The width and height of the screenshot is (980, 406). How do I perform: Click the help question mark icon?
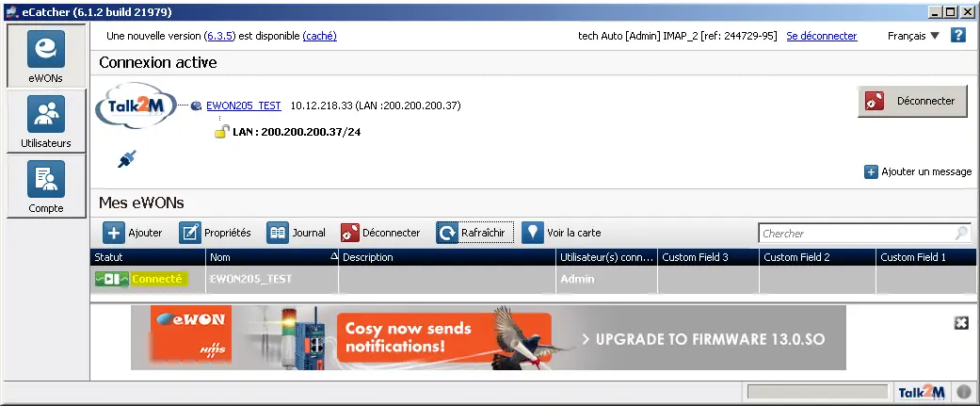coord(958,35)
